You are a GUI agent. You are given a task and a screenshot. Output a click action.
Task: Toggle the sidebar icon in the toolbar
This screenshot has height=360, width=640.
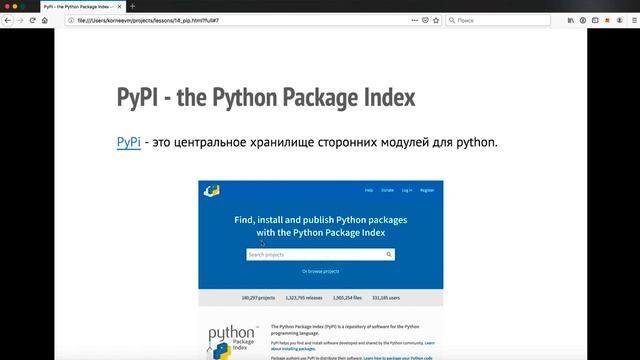595,20
